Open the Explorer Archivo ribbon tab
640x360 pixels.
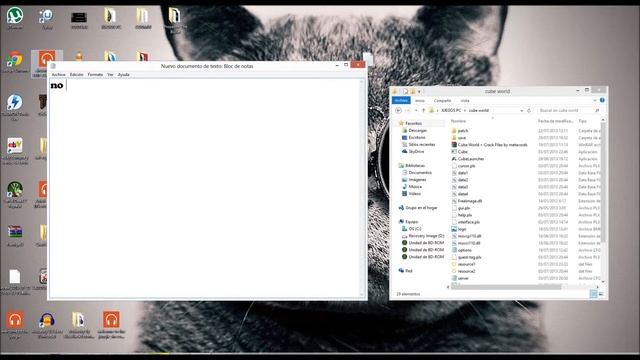pos(401,100)
